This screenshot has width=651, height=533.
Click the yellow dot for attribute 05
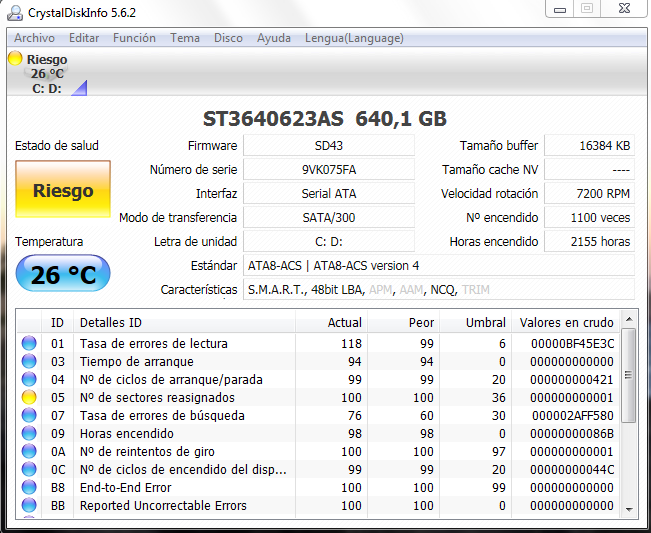(29, 397)
